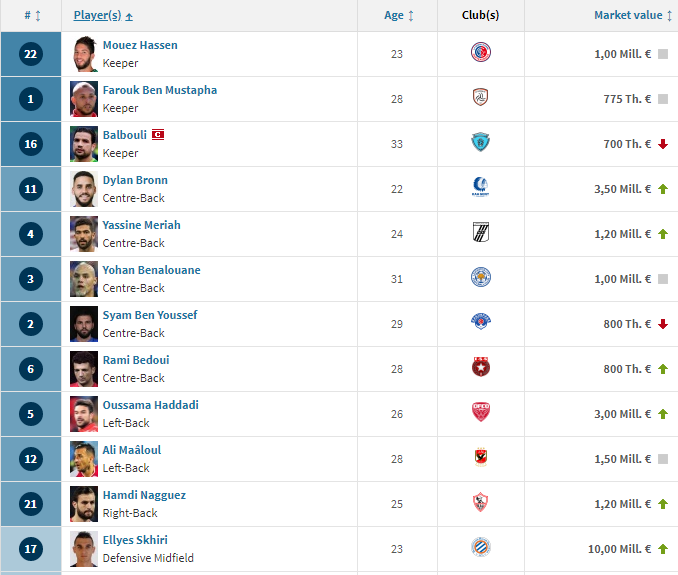Image resolution: width=678 pixels, height=575 pixels.
Task: Click captain flag icon beside Balbouli
Action: click(158, 134)
